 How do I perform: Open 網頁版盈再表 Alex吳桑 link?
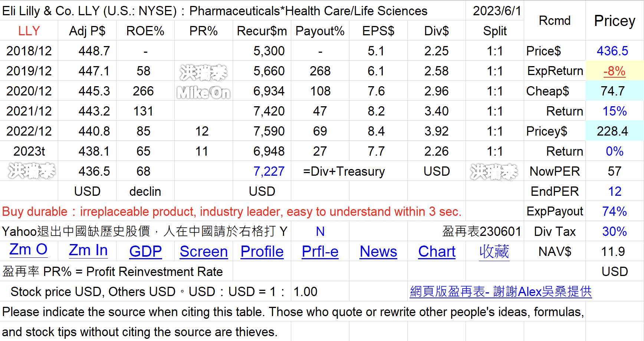501,292
